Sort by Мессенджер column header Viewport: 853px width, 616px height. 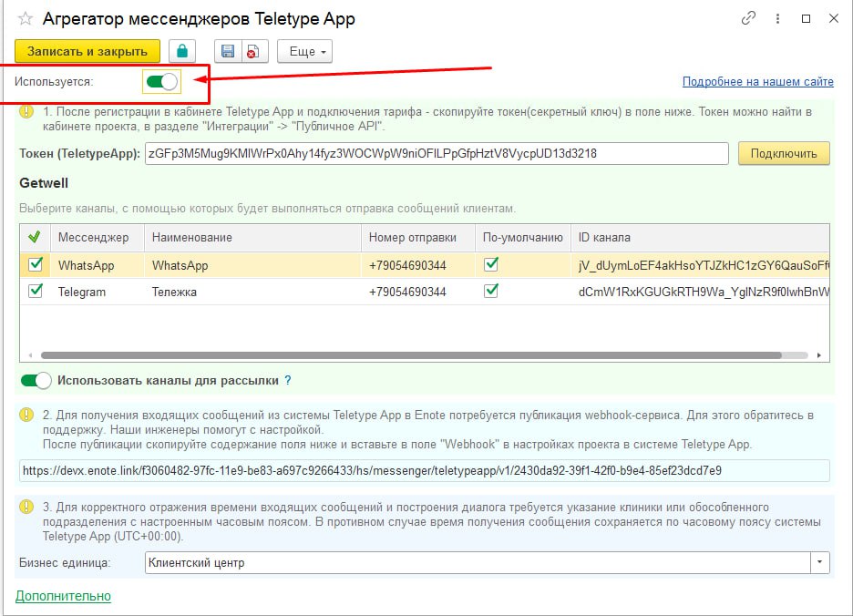coord(97,237)
